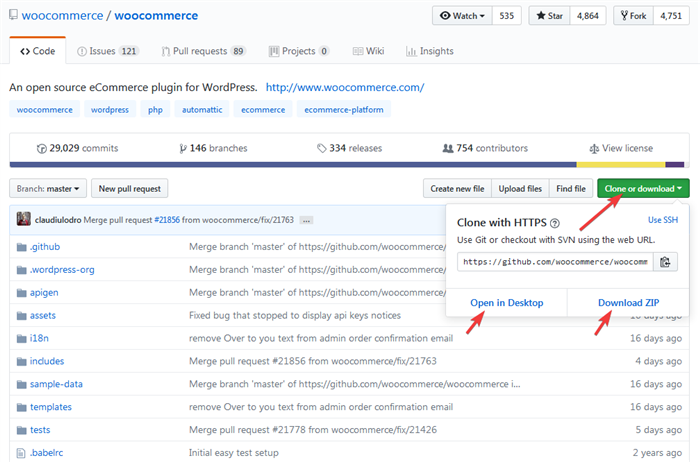700x462 pixels.
Task: Click the includes folder icon
Action: pos(21,362)
